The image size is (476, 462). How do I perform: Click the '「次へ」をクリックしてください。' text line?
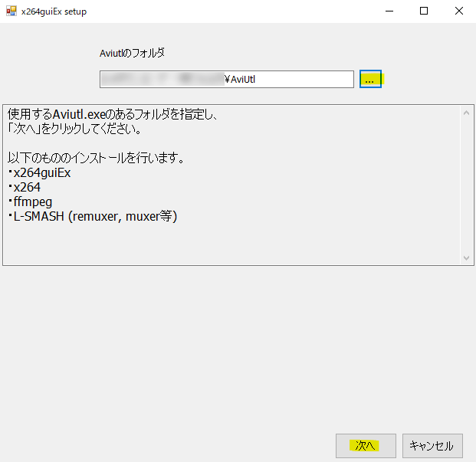[74, 129]
